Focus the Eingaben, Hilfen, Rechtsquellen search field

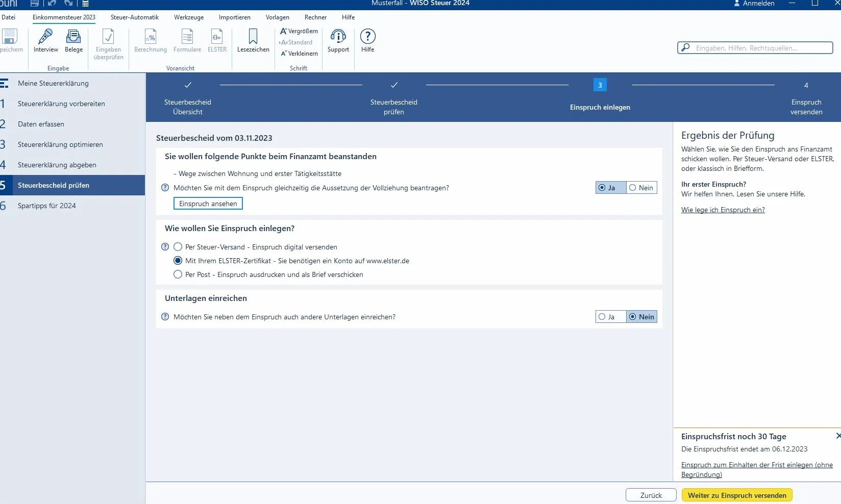pyautogui.click(x=755, y=48)
